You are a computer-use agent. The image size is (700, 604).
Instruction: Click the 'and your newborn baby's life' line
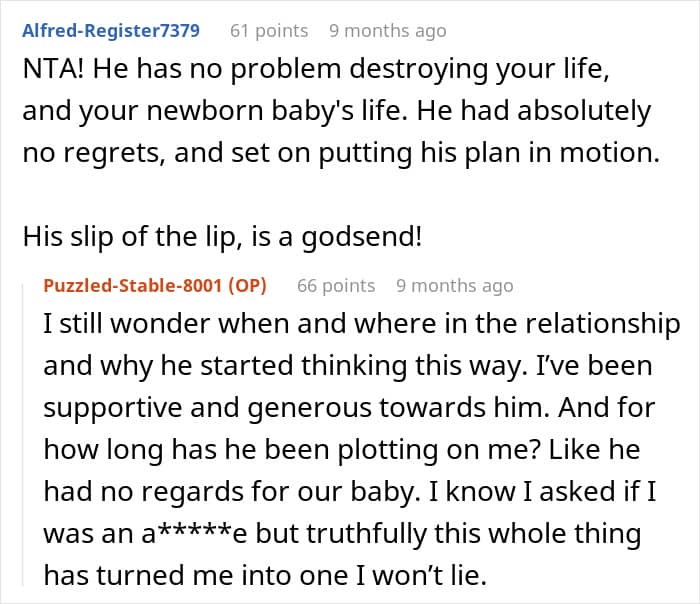337,112
